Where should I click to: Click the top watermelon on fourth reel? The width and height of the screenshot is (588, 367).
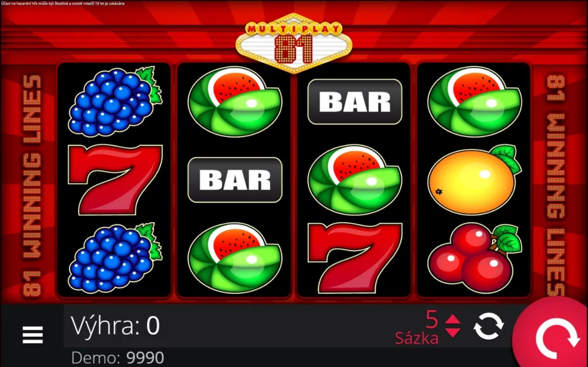pos(474,102)
